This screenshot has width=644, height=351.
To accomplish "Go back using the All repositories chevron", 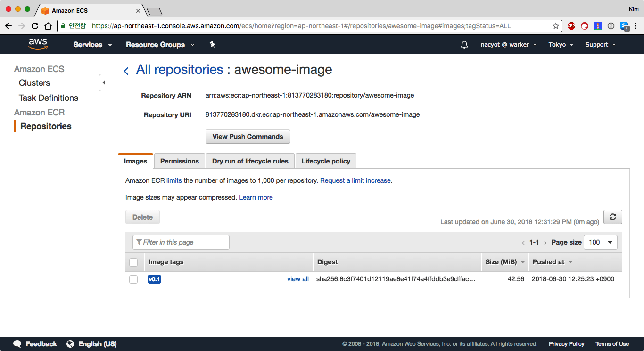I will 126,71.
